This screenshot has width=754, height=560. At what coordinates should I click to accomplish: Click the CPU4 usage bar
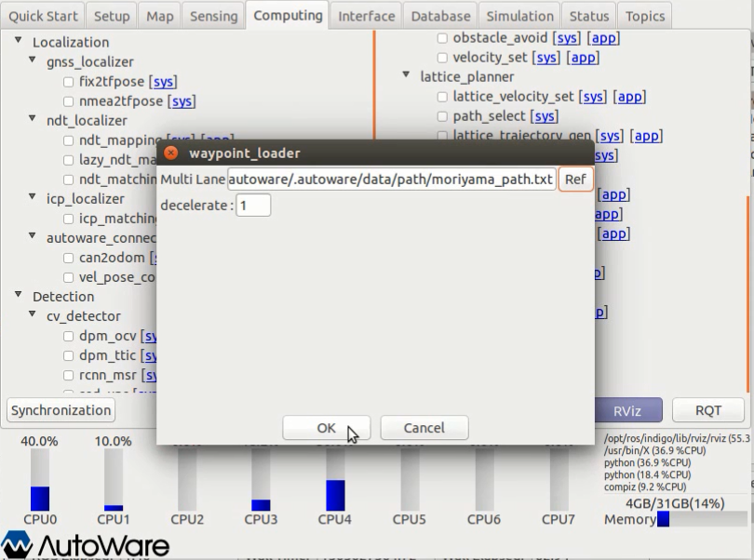(x=335, y=480)
